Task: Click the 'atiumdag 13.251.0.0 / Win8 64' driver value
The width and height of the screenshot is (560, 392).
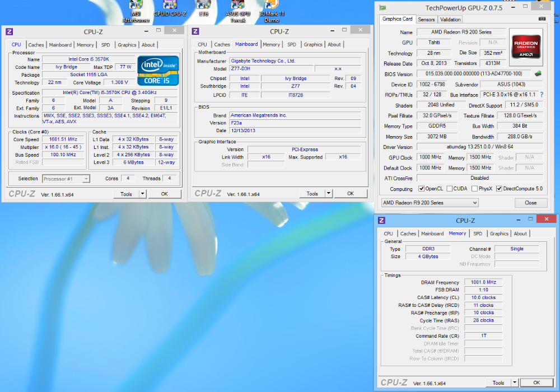Action: click(x=480, y=147)
